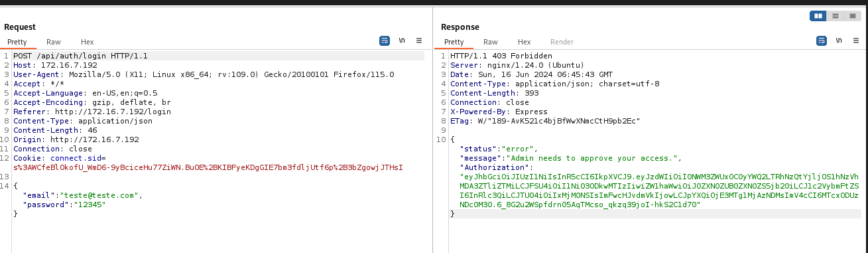Switch Request view to Raw tab

pyautogui.click(x=54, y=42)
